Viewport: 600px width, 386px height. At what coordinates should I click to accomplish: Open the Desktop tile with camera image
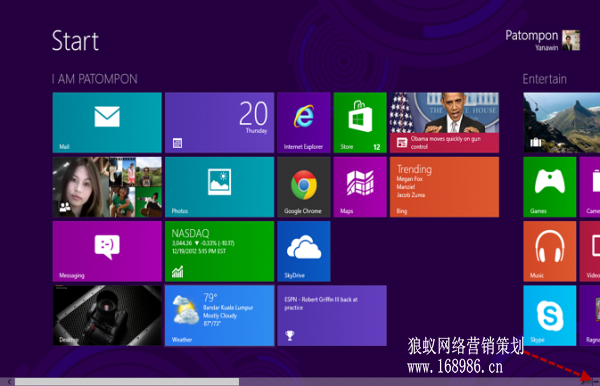pos(107,316)
